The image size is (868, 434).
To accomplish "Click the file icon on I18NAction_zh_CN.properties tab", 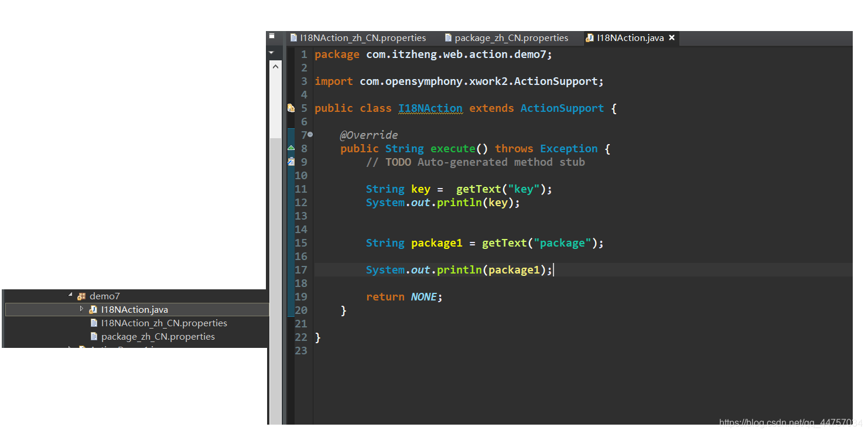I will 294,37.
